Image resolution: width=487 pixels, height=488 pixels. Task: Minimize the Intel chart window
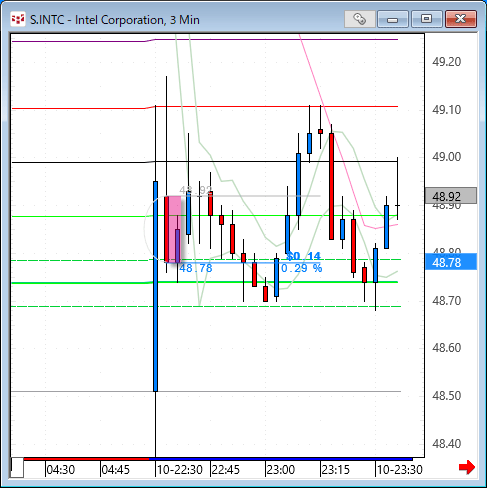coord(393,19)
